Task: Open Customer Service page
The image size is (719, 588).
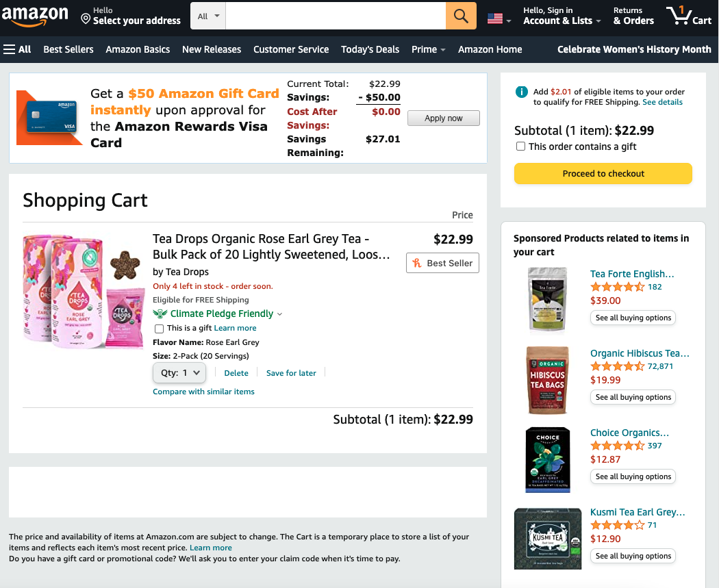Action: tap(291, 49)
